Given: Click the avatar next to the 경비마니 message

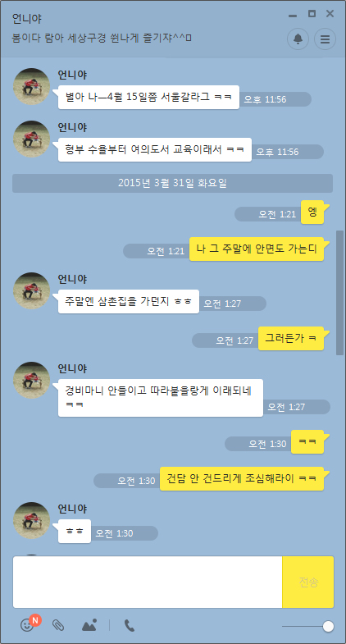Looking at the screenshot, I should click(32, 381).
